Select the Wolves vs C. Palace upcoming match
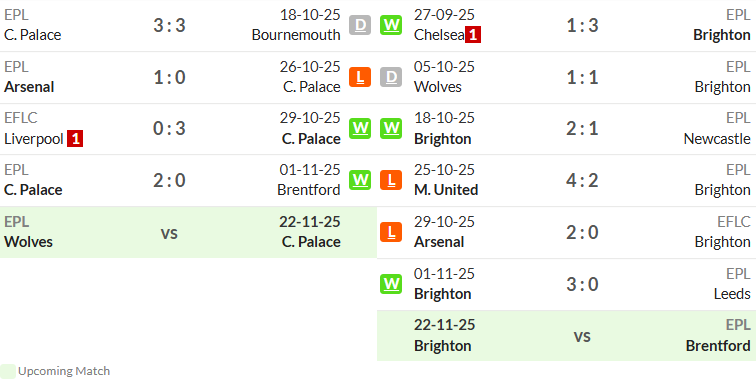Viewport: 756px width, 392px height. [188, 232]
